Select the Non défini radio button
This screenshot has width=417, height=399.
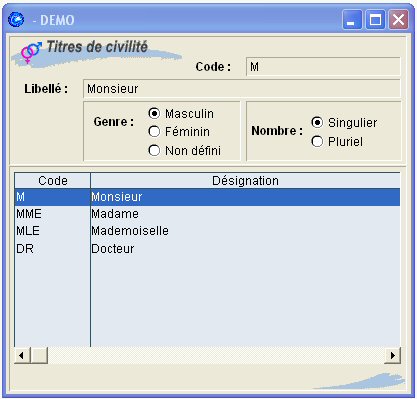coord(154,150)
